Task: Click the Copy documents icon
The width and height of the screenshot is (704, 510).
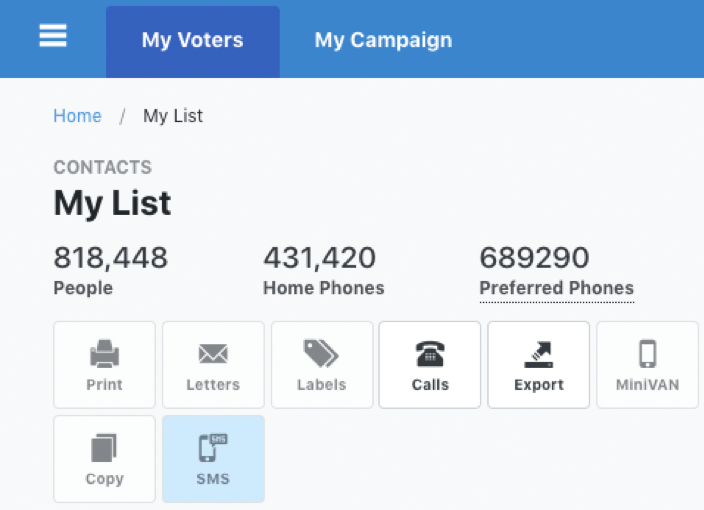Action: (104, 448)
